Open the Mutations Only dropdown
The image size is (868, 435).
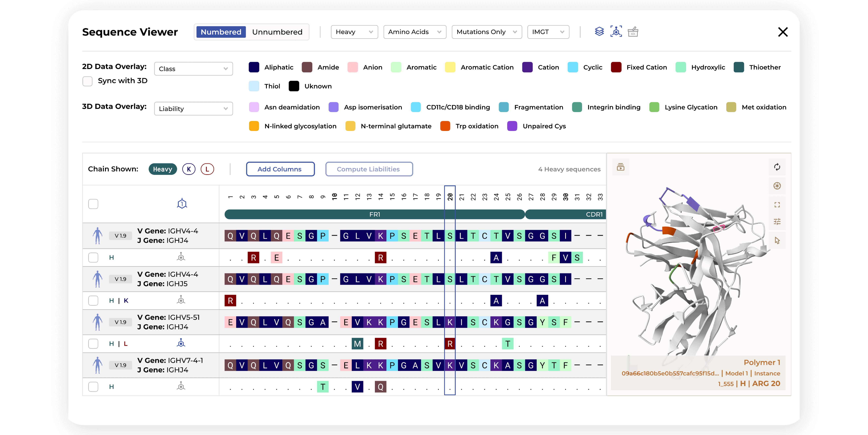(487, 32)
